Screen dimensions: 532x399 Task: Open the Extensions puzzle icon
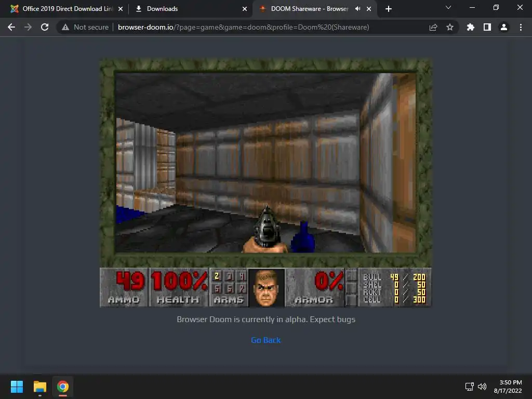(470, 27)
